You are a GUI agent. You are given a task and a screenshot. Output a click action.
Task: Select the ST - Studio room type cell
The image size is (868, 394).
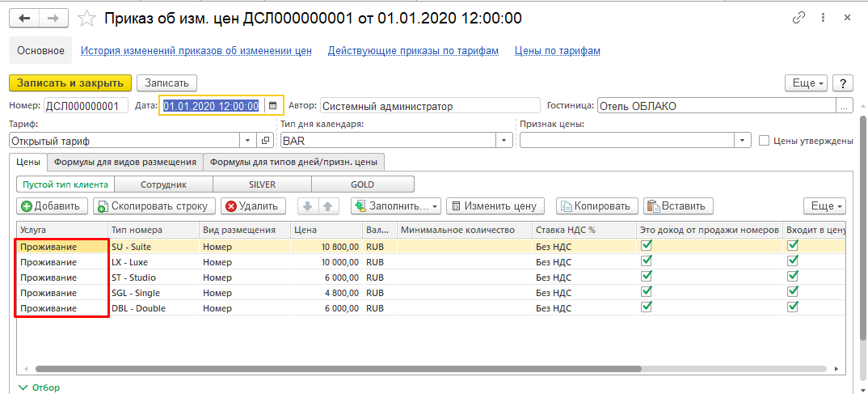(x=154, y=276)
